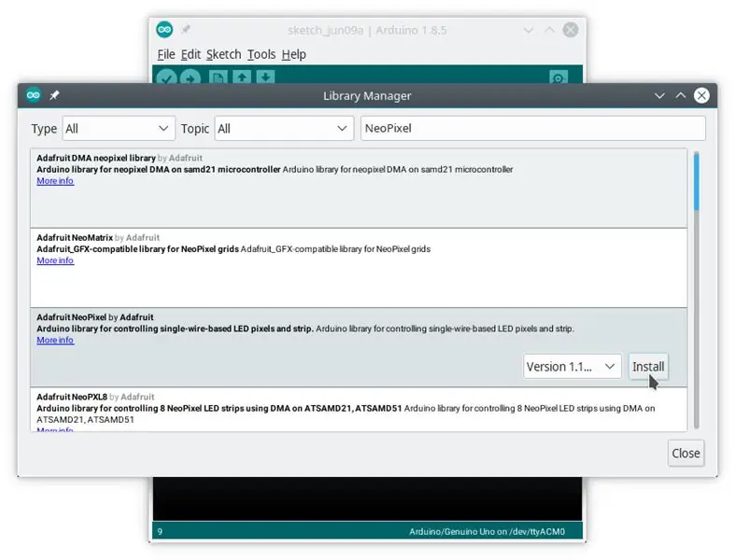Install the Adafruit NeoPixel library
This screenshot has height=560, width=735.
coord(648,367)
